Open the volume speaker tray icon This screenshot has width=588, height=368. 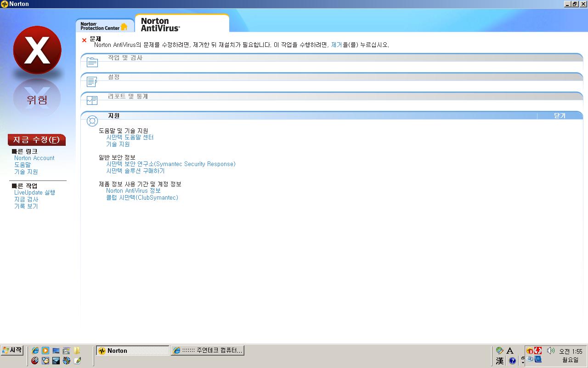[551, 351]
